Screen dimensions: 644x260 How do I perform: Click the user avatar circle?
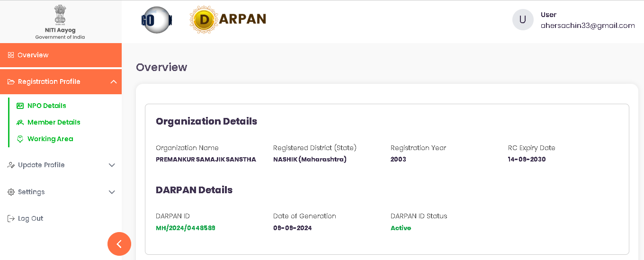click(x=523, y=20)
